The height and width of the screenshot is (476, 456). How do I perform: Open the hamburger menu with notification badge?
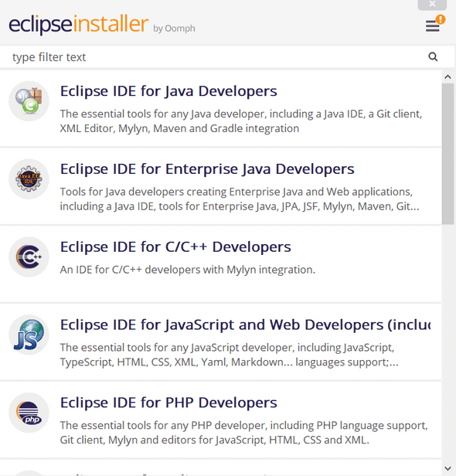(434, 24)
